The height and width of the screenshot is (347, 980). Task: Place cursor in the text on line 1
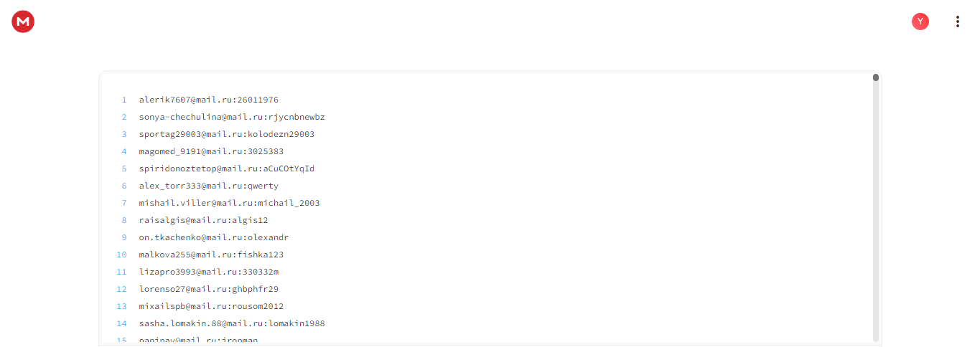click(209, 100)
